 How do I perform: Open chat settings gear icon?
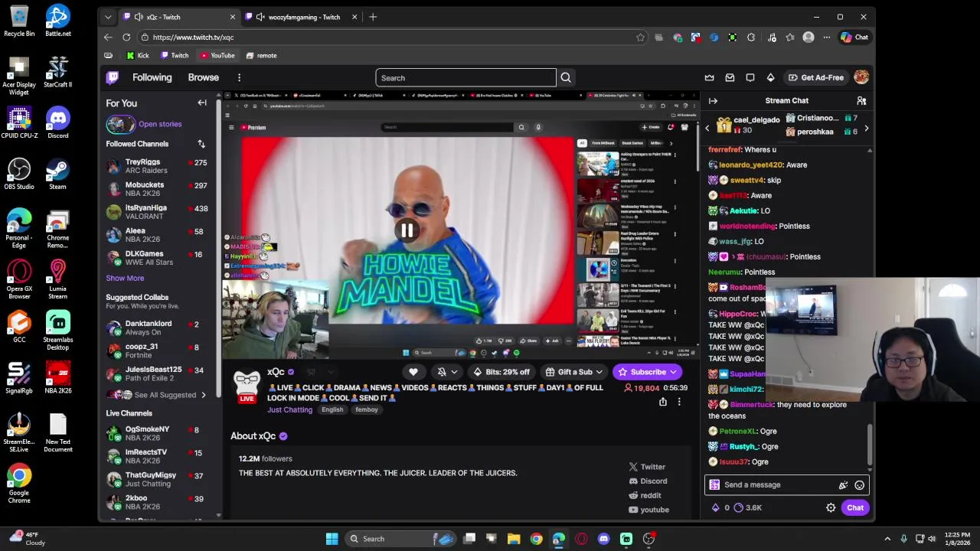click(831, 507)
